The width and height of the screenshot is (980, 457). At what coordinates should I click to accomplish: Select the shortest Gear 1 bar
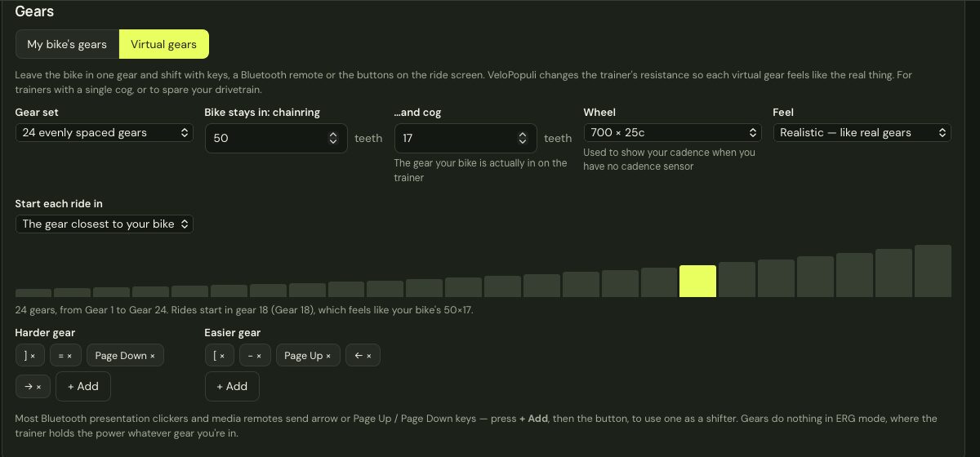33,293
